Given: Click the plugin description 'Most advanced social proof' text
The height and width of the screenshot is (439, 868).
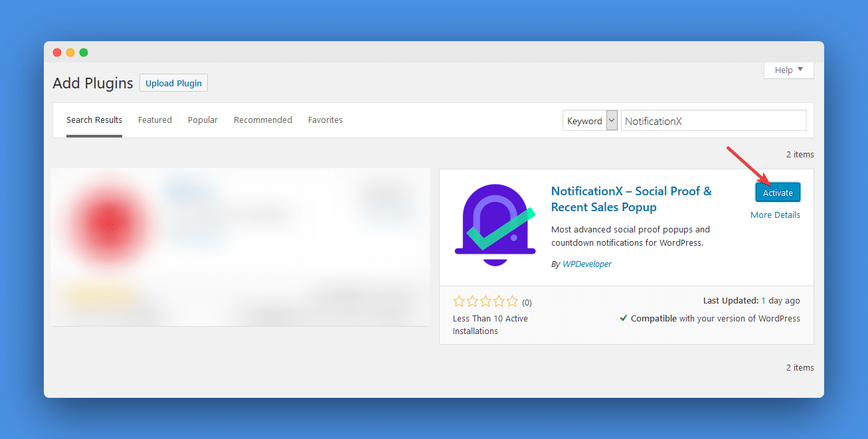Looking at the screenshot, I should (630, 236).
